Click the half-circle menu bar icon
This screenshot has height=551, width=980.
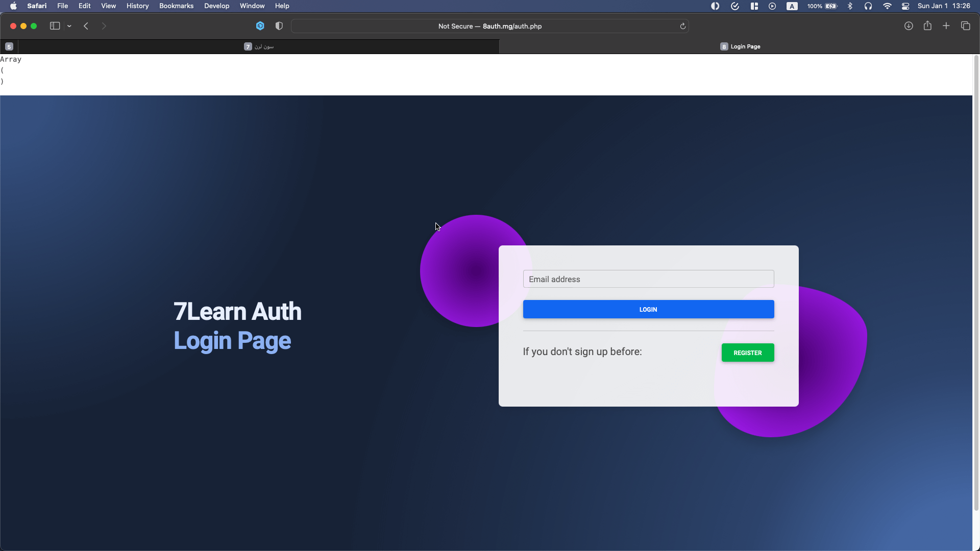(x=715, y=6)
